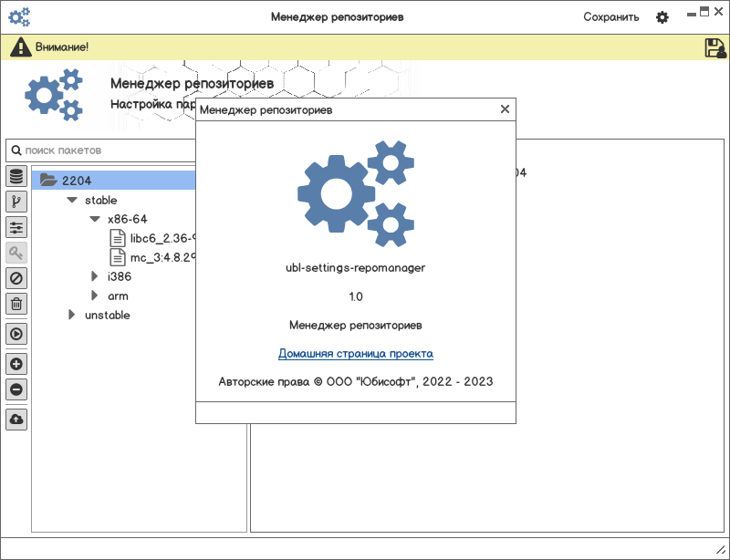This screenshot has height=560, width=730.
Task: Click the file icon of mc package
Action: click(x=118, y=257)
